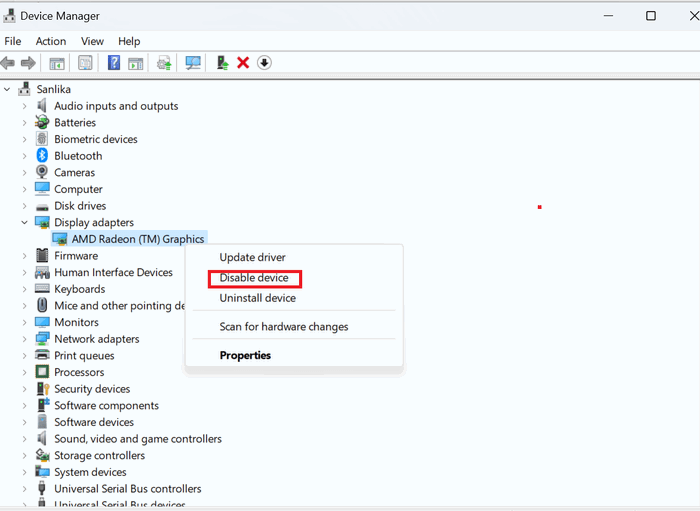The height and width of the screenshot is (511, 700).
Task: Select the Bluetooth icon in the tree
Action: [42, 155]
